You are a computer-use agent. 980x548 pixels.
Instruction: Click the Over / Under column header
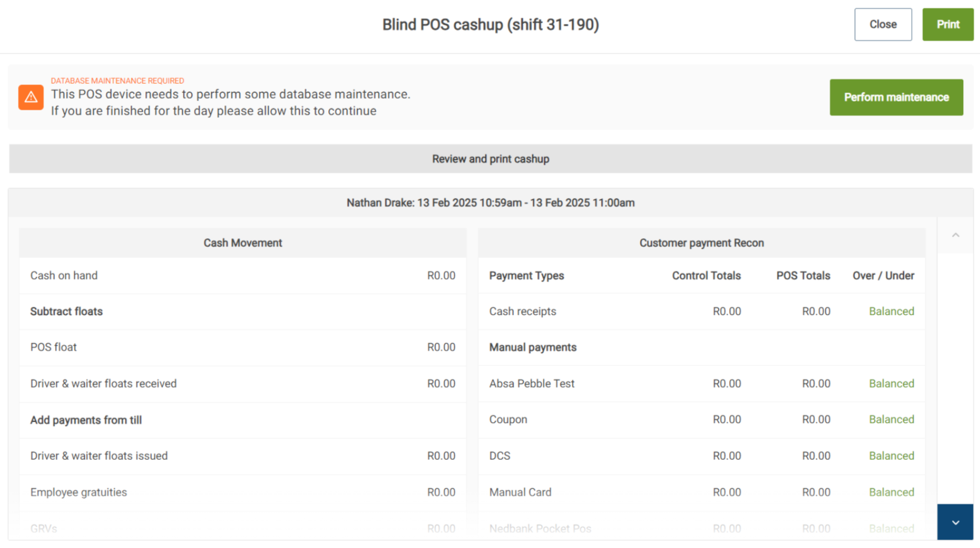[x=883, y=276]
